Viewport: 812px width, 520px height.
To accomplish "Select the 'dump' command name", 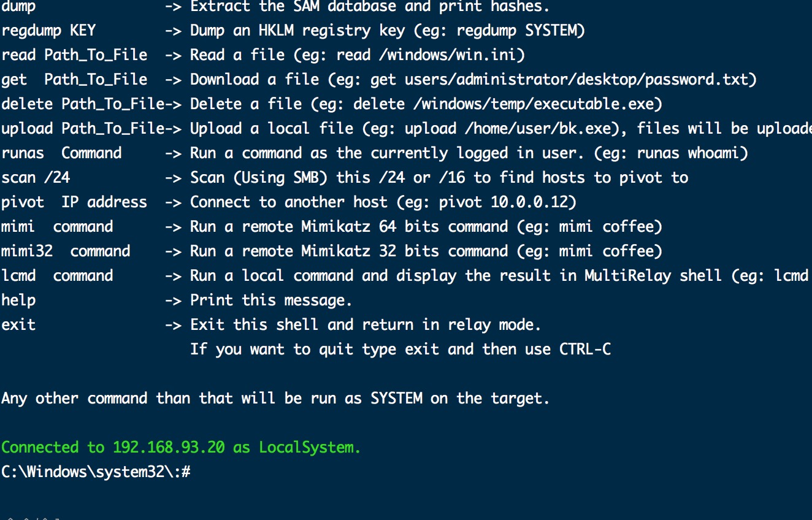I will point(18,7).
